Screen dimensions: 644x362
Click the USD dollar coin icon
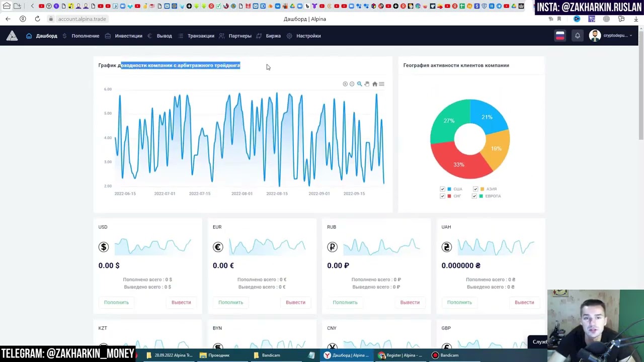point(104,247)
